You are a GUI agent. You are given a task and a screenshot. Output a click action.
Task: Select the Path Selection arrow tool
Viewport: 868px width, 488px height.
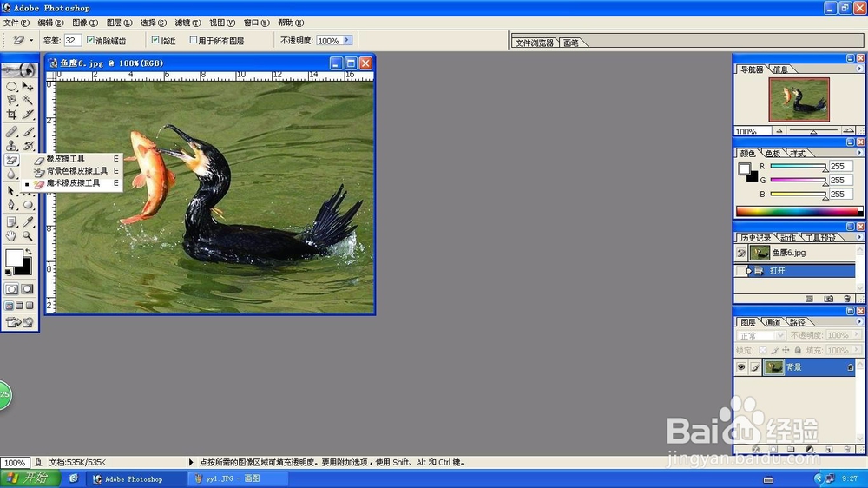point(11,190)
